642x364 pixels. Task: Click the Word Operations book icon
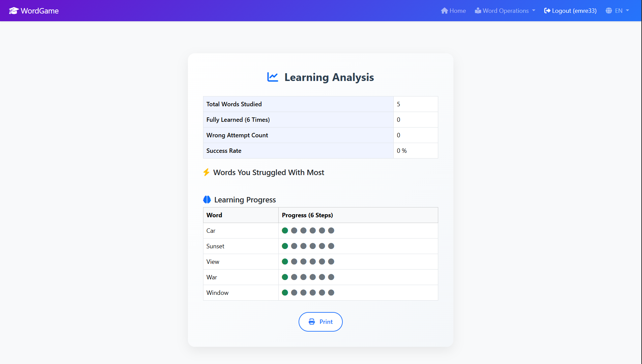point(478,11)
